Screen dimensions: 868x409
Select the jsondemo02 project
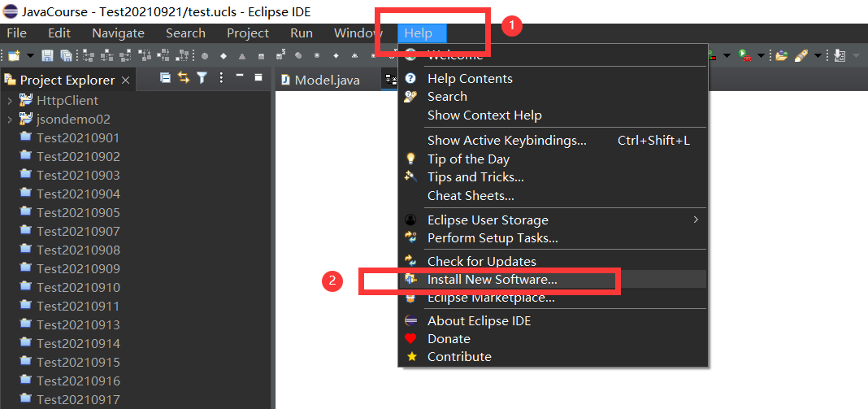click(x=73, y=120)
